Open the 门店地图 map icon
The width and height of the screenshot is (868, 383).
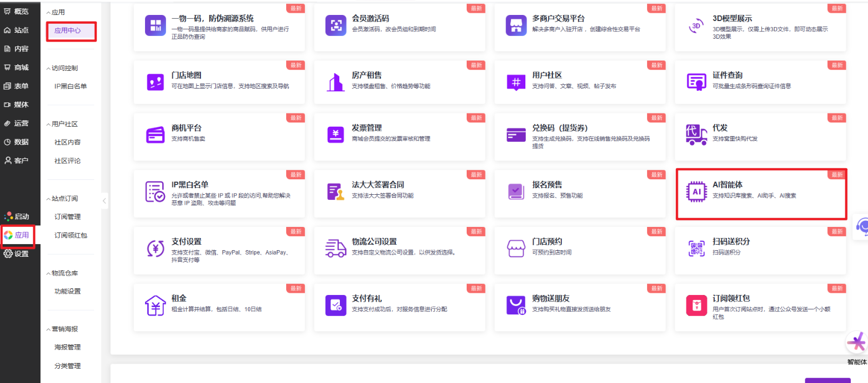pyautogui.click(x=154, y=81)
